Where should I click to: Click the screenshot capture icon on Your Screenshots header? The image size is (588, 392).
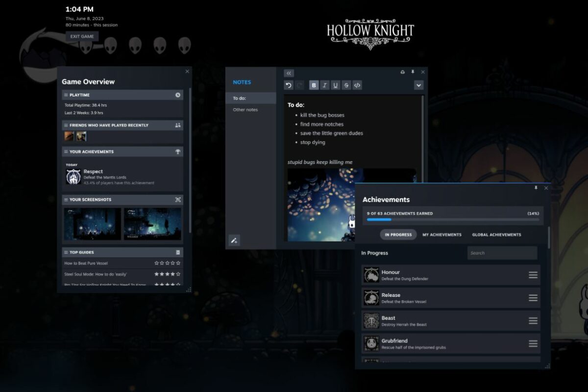[x=178, y=199]
